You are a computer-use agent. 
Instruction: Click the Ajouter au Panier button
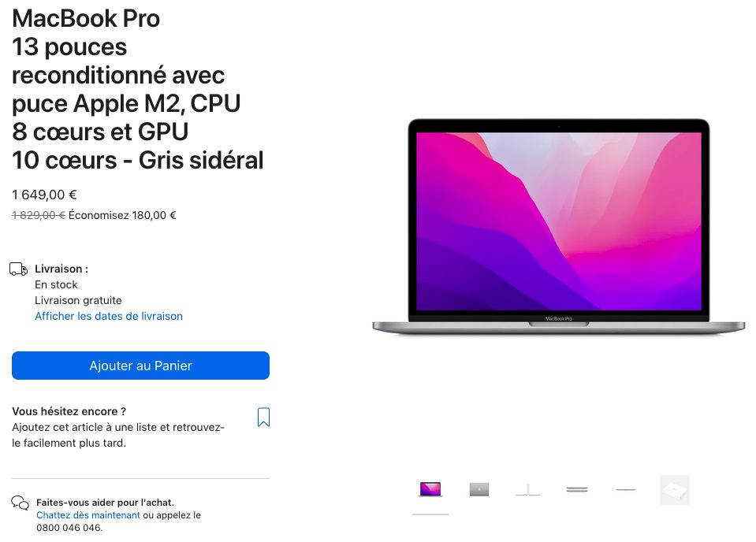(x=141, y=366)
